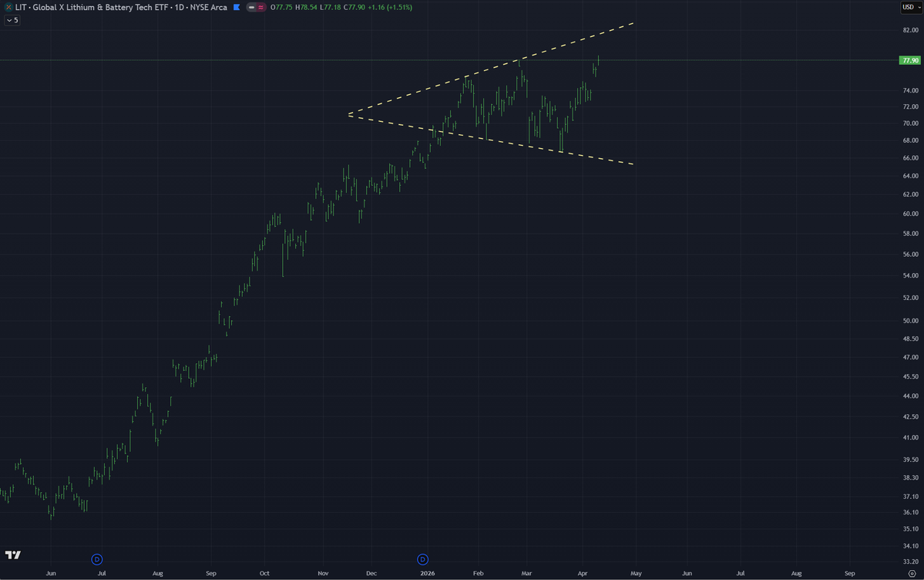The image size is (924, 580).
Task: Click the NYSE Arca exchange label
Action: [x=208, y=7]
